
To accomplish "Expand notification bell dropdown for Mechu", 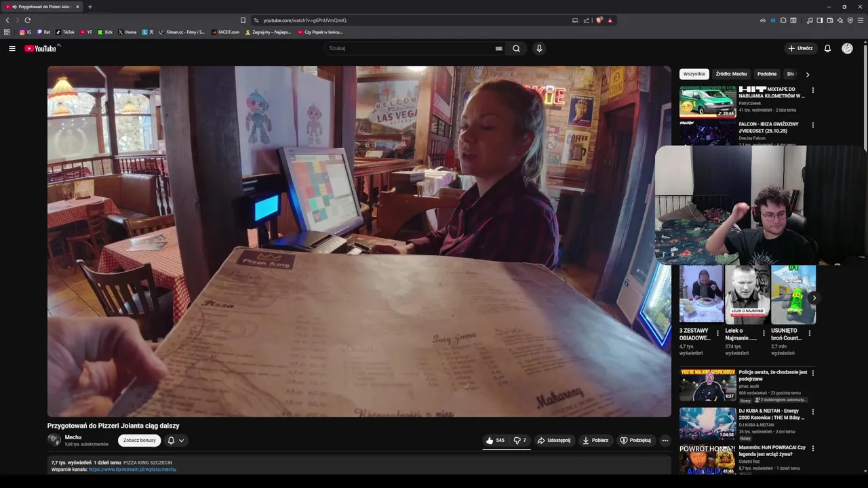I will (x=176, y=441).
